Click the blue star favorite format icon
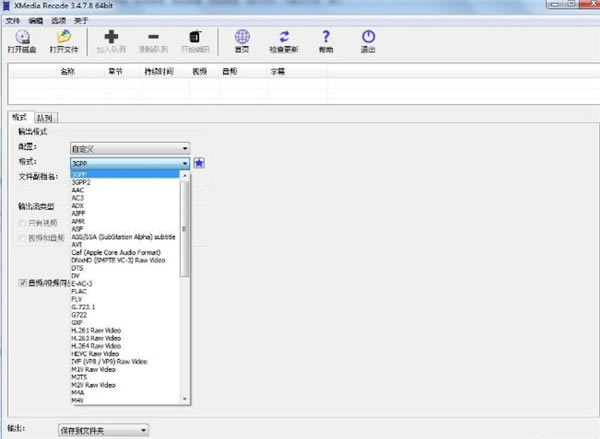This screenshot has width=600, height=439. [199, 163]
